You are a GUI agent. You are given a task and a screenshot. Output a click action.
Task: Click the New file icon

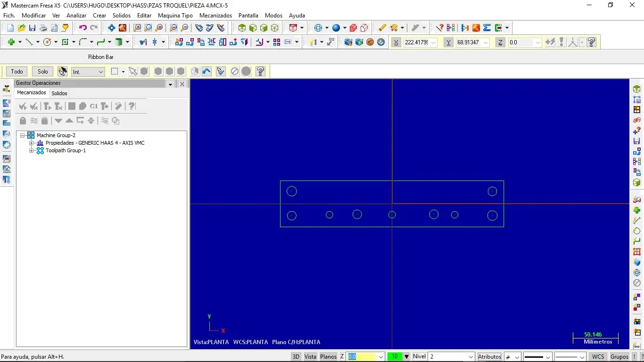coord(11,28)
